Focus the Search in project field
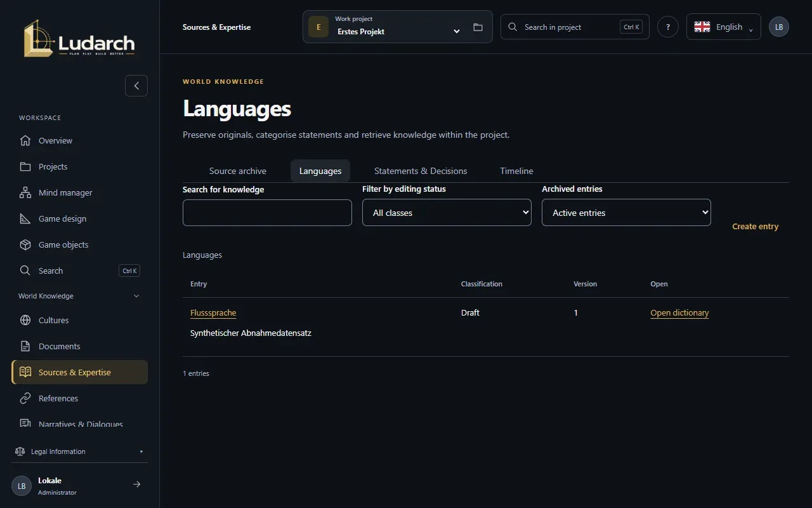Viewport: 812px width, 508px height. 575,27
